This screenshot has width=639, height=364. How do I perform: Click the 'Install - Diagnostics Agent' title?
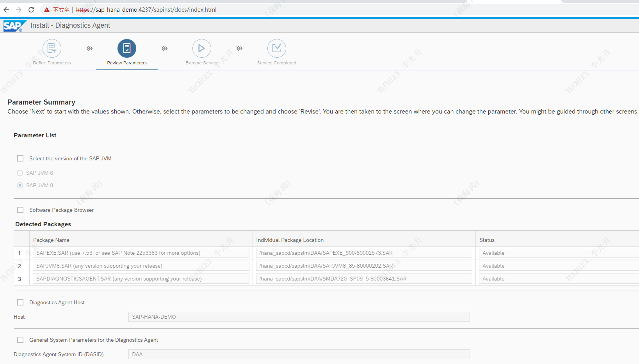70,25
